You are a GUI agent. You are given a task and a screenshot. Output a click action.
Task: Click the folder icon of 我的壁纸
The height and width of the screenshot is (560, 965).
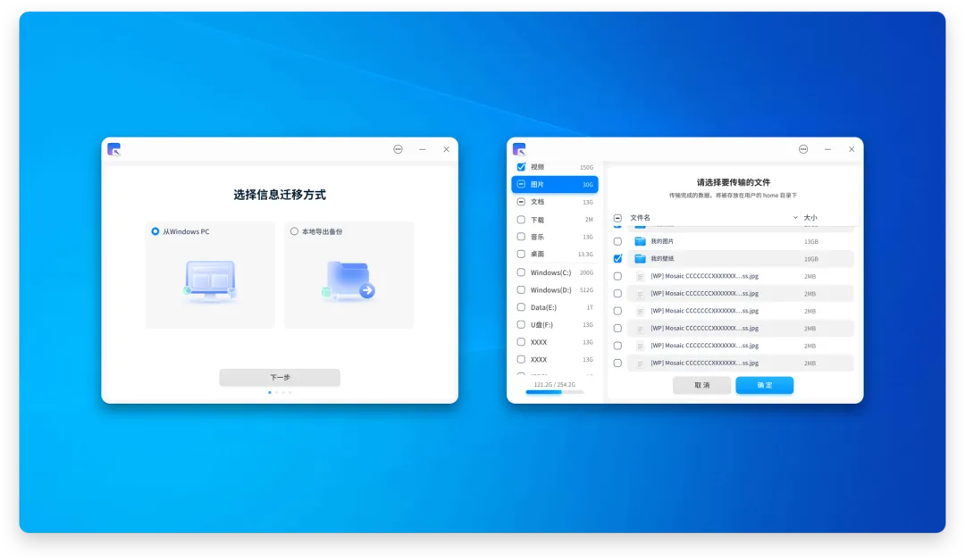coord(640,259)
